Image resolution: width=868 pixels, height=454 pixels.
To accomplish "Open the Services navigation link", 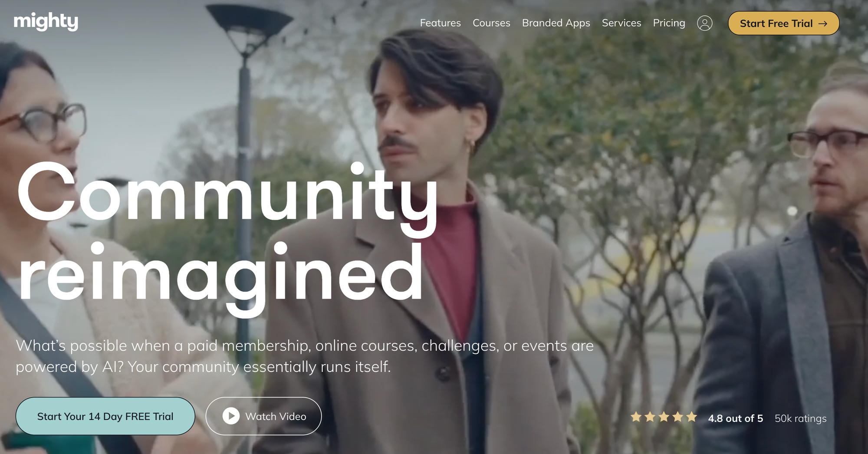I will 621,23.
